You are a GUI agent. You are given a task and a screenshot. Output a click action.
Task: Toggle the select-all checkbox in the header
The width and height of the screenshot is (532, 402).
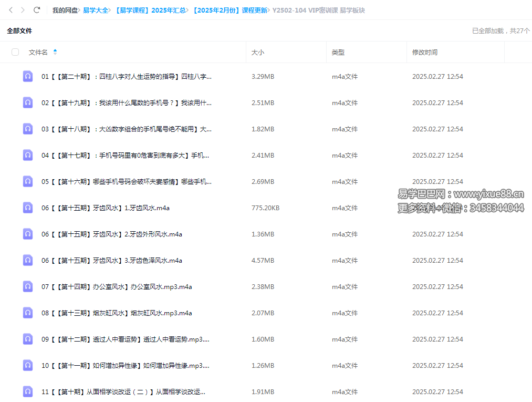[15, 52]
